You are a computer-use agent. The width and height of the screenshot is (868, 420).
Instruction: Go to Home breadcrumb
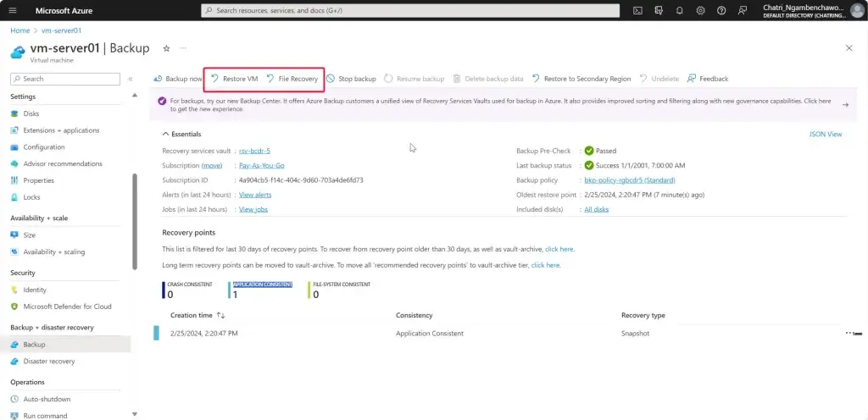[20, 30]
